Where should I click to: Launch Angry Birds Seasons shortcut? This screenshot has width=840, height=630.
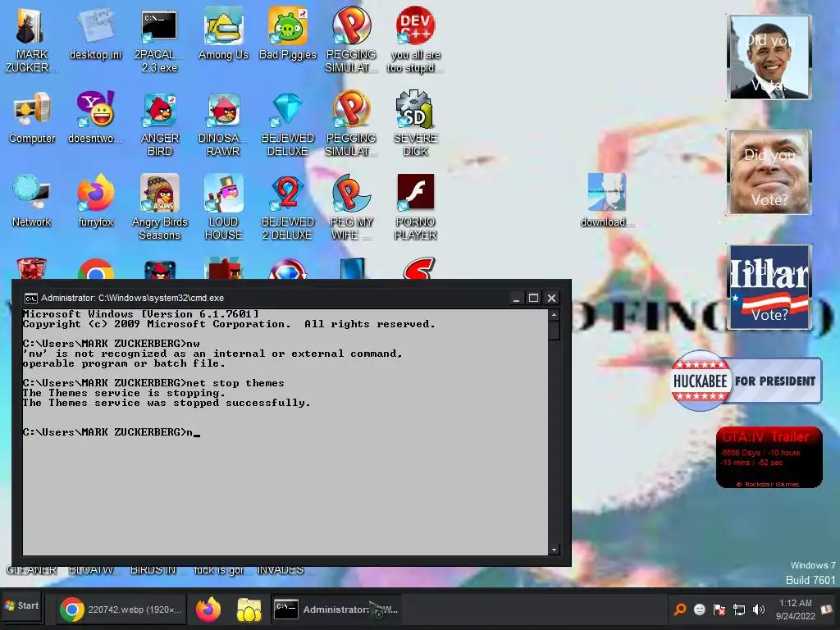point(159,208)
